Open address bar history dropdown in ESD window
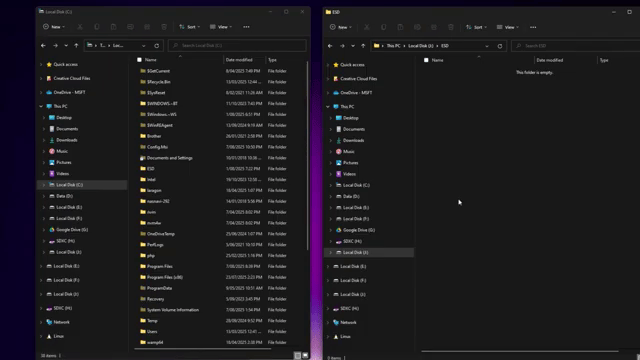Viewport: 640px width, 360px height. [x=487, y=46]
